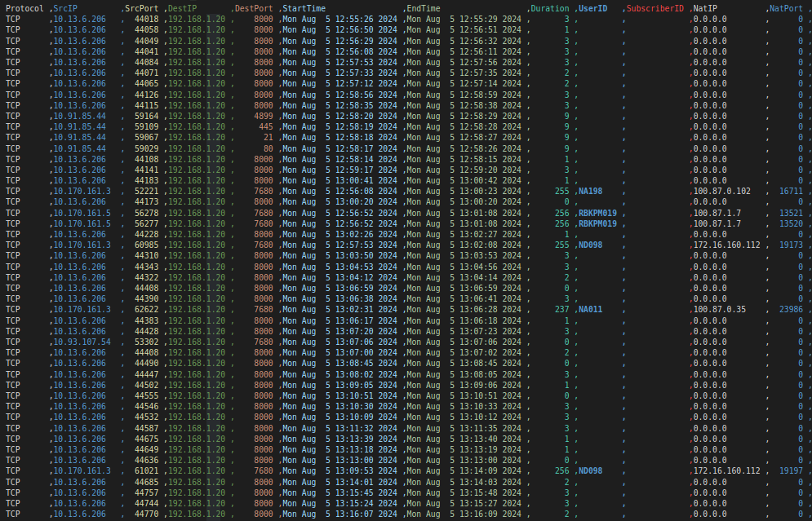Select source port 59067
Viewport: 812px width, 521px height.
147,137
